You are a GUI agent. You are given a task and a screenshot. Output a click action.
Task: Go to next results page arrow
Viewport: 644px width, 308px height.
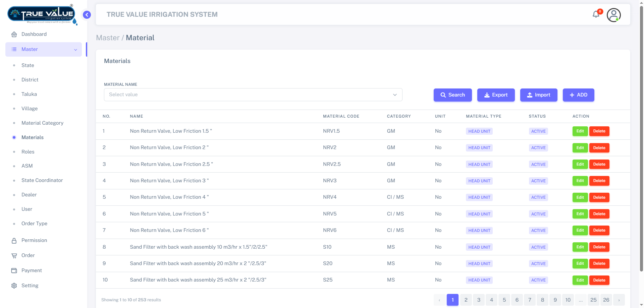pos(619,300)
